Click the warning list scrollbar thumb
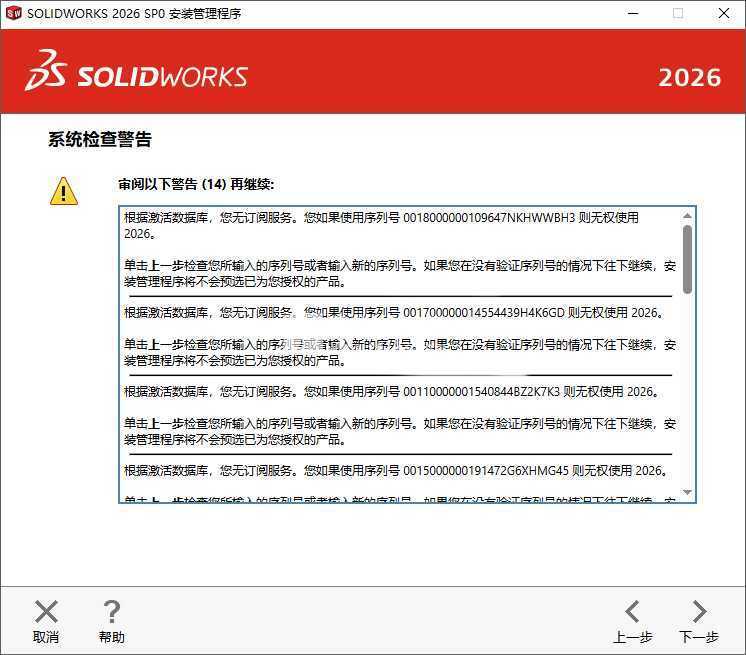 point(687,258)
